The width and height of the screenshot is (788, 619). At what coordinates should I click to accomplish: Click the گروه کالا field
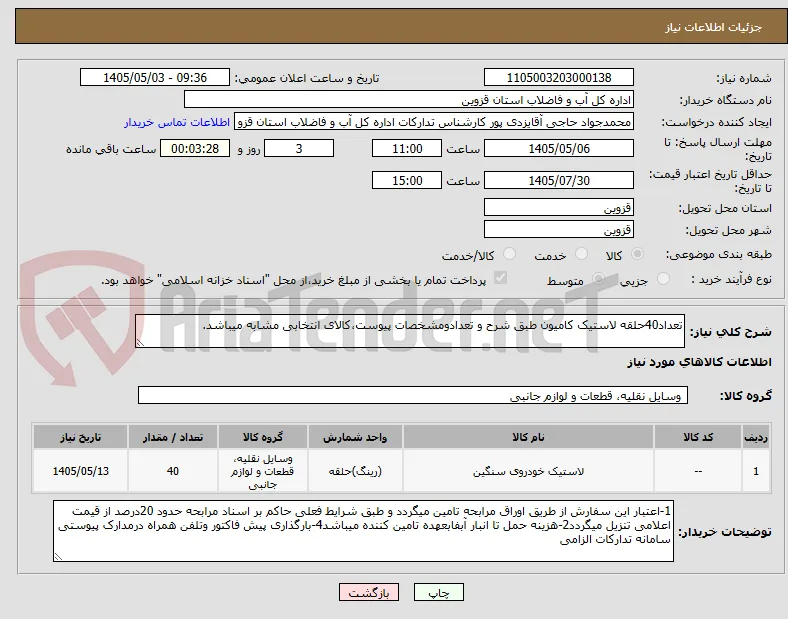point(413,395)
